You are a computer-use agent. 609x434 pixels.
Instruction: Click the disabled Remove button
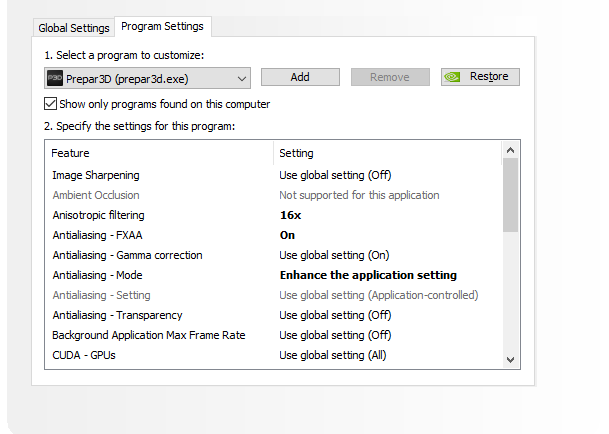coord(390,77)
